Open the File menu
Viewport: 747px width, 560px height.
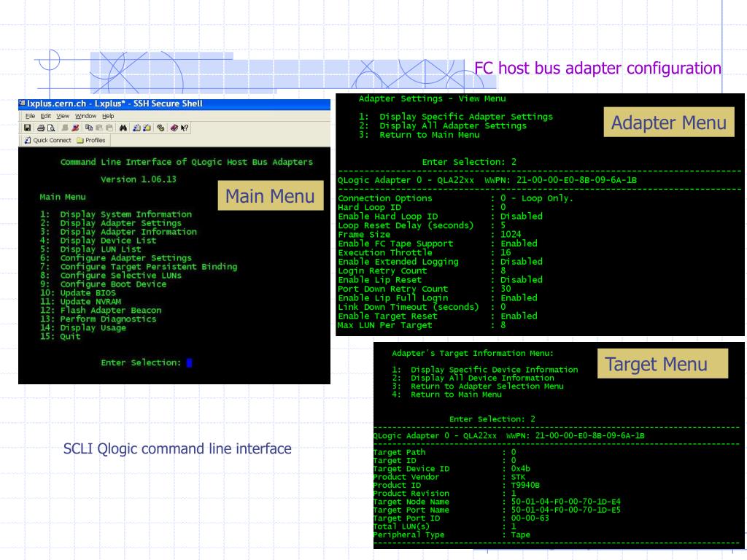pyautogui.click(x=30, y=116)
